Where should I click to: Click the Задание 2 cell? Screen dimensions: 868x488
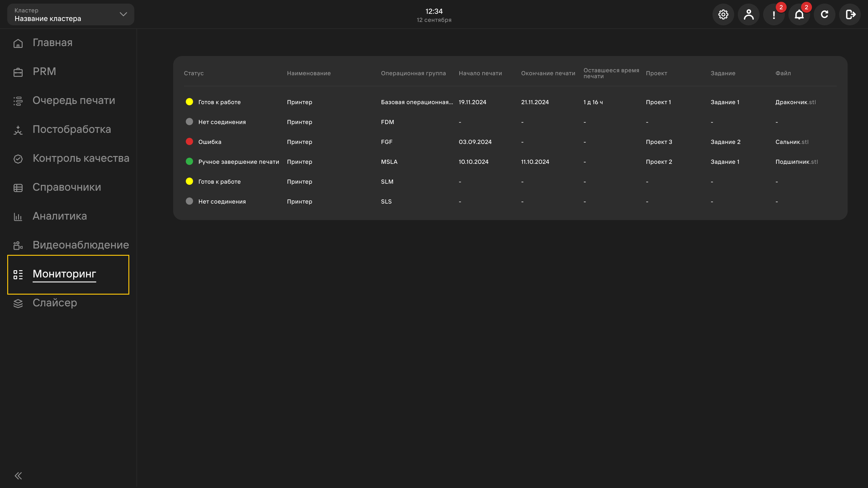click(x=725, y=142)
